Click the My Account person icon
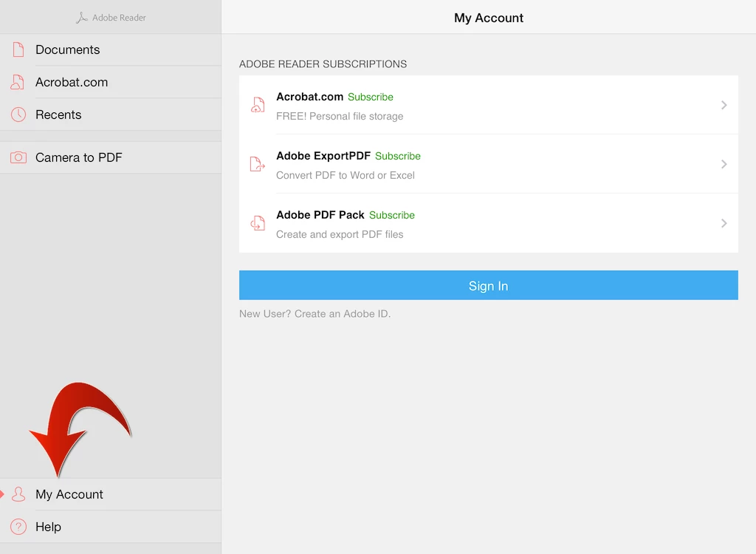The height and width of the screenshot is (554, 756). point(18,494)
